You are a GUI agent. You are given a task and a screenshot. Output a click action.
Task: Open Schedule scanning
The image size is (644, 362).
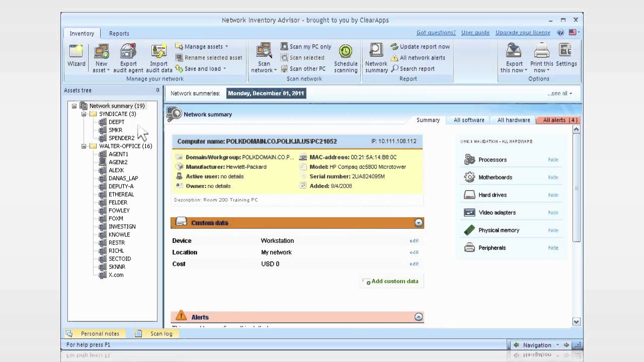[x=346, y=58]
